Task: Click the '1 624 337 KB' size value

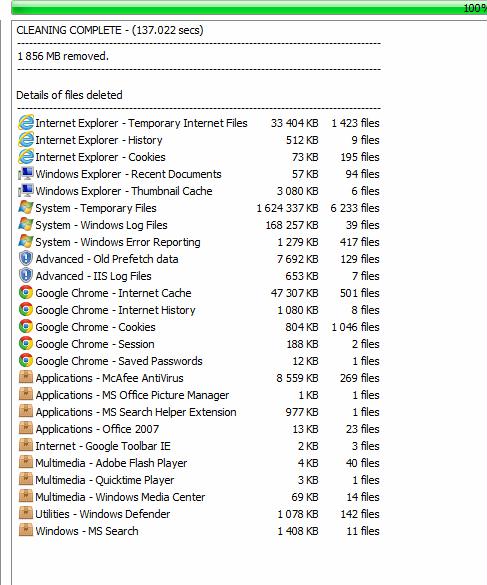Action: coord(287,208)
